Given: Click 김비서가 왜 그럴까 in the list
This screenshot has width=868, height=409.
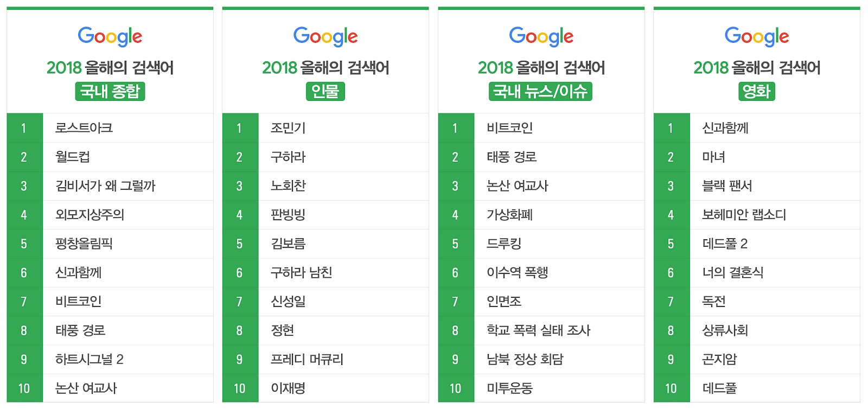Looking at the screenshot, I should (105, 186).
